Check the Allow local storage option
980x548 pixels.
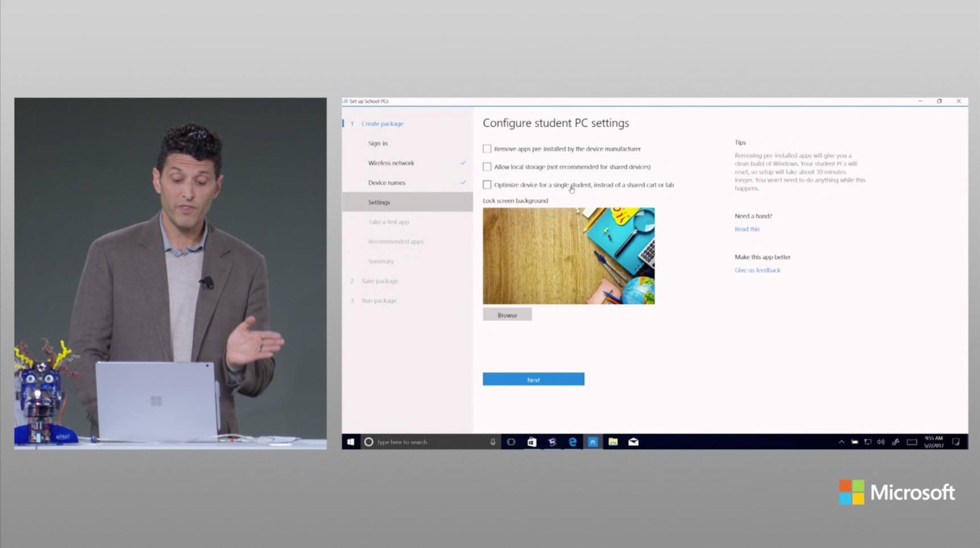(487, 167)
